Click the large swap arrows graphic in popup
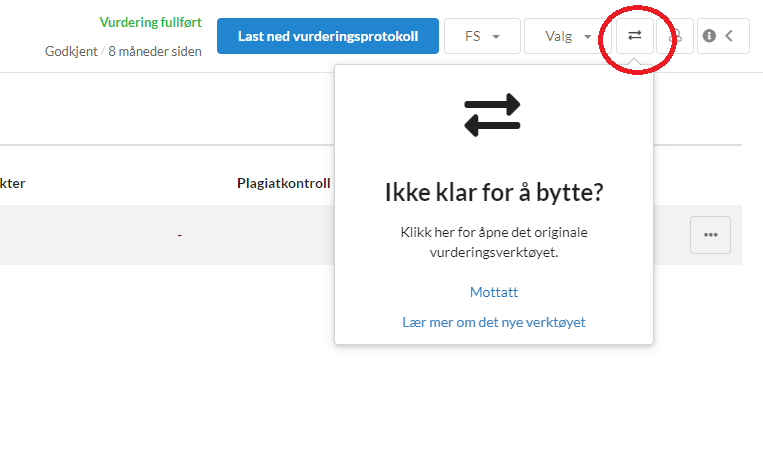Screen dimensions: 763x453 (492, 115)
